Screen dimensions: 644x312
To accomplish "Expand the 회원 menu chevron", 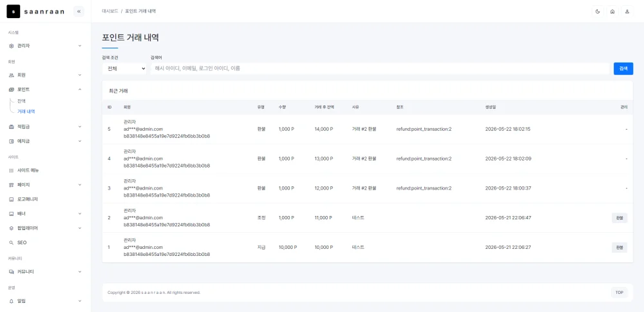I will [80, 75].
